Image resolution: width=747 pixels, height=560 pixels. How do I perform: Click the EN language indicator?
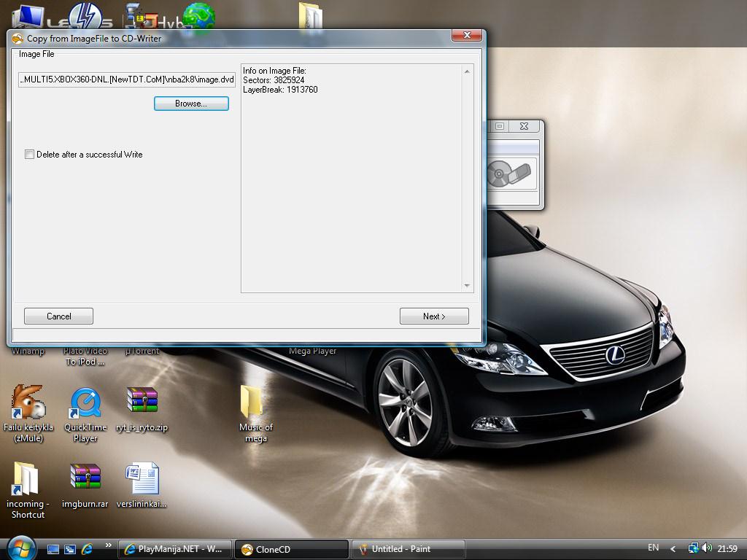[x=653, y=548]
